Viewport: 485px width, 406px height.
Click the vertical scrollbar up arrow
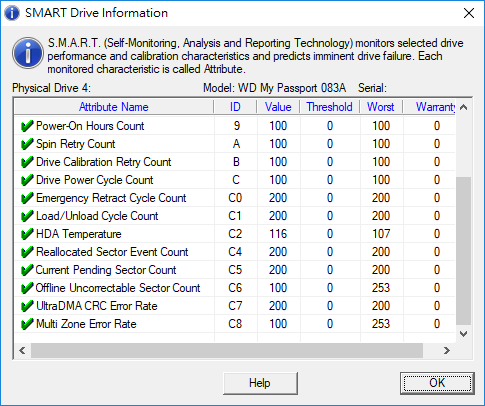[463, 107]
